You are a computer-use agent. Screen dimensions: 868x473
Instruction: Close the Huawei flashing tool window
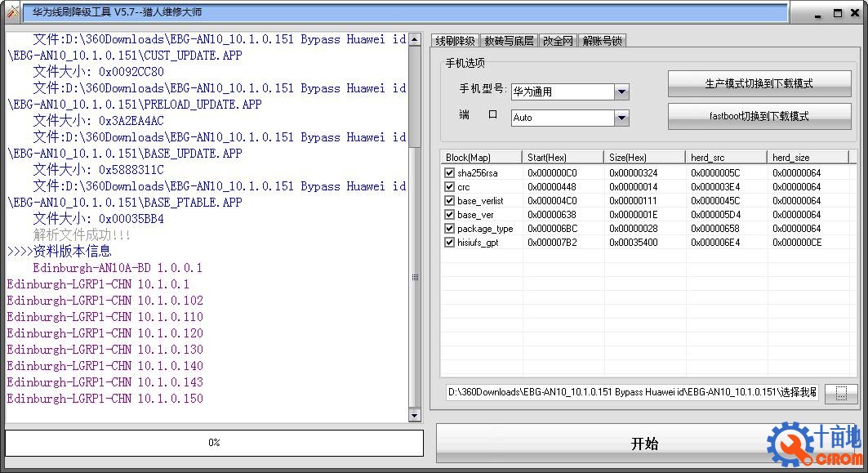855,13
